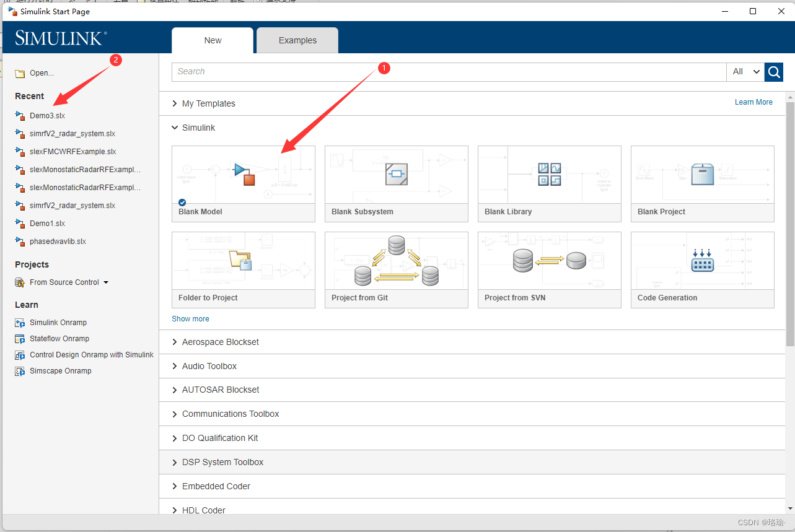Switch to the Examples tab
The width and height of the screenshot is (795, 532).
coord(297,40)
